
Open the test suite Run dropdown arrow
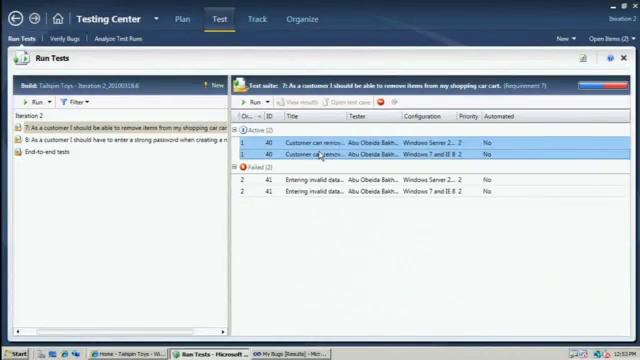click(268, 102)
